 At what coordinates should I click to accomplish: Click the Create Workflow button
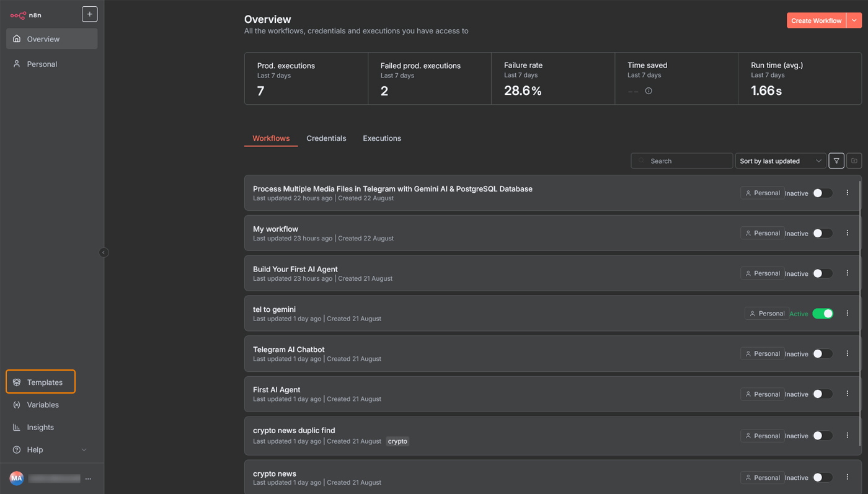click(x=816, y=20)
